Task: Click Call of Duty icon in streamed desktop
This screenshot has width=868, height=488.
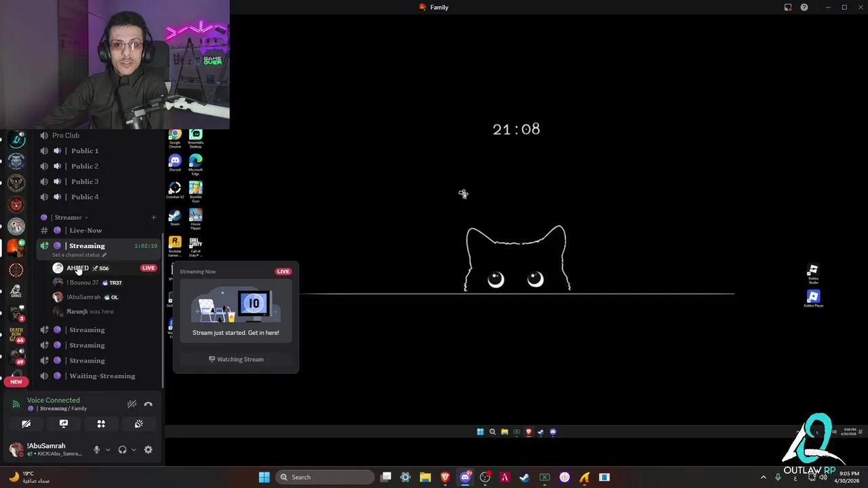Action: (x=195, y=246)
